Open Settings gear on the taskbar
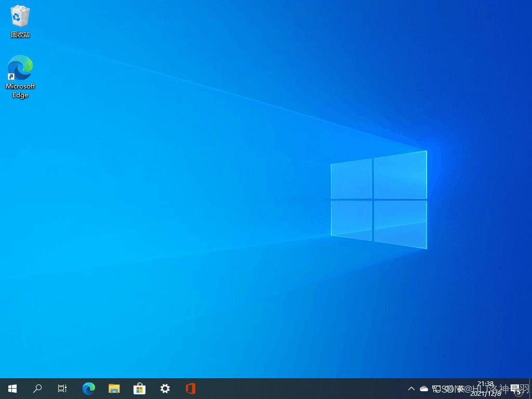This screenshot has height=399, width=532. [x=165, y=389]
